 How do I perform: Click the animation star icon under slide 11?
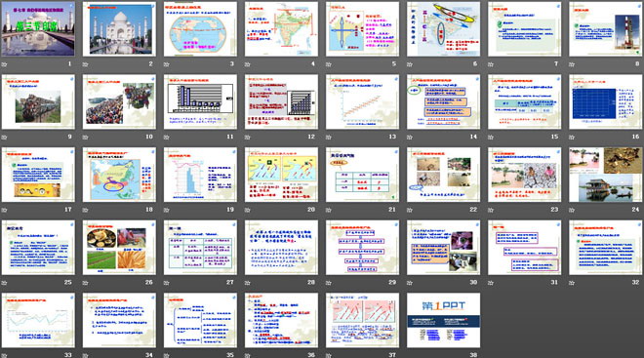167,137
